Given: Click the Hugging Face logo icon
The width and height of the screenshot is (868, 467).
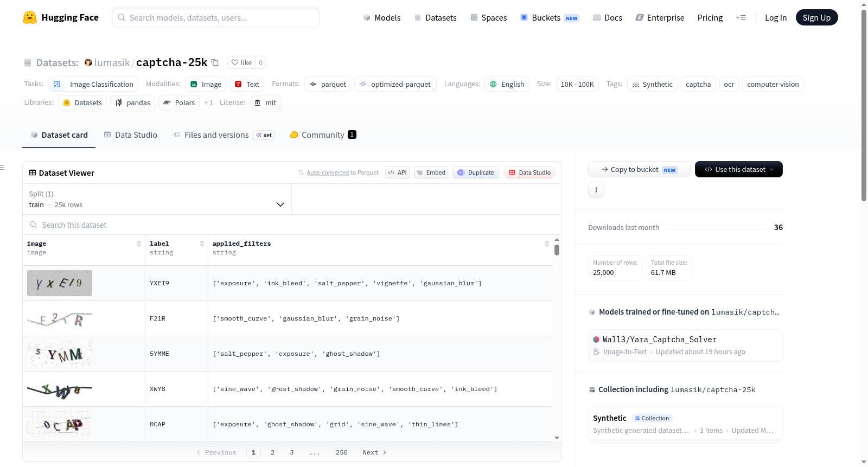Looking at the screenshot, I should (30, 17).
